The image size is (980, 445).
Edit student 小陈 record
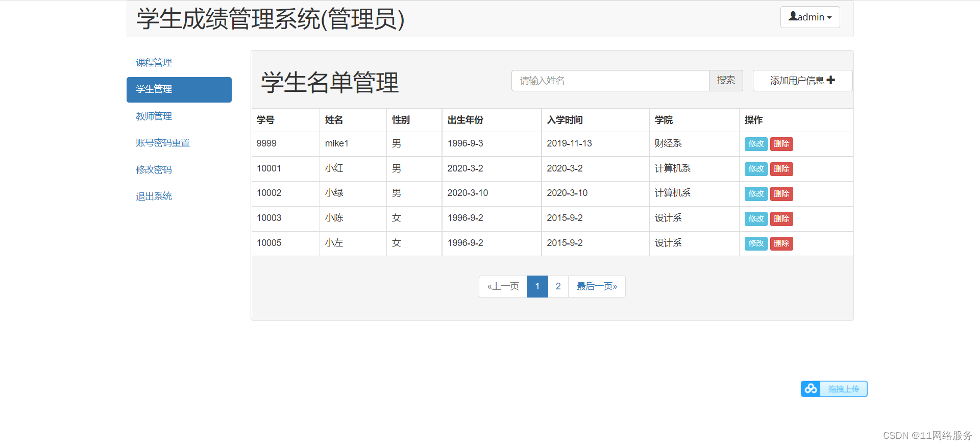click(x=756, y=219)
